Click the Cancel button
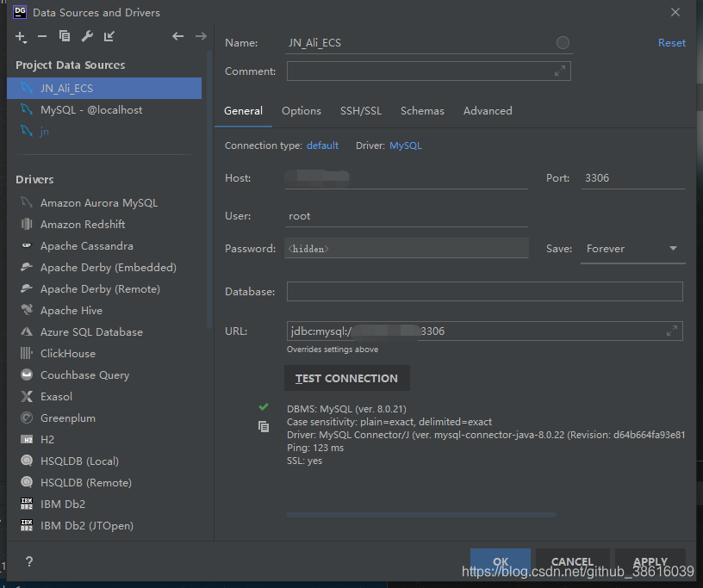Image resolution: width=703 pixels, height=588 pixels. pos(573,561)
